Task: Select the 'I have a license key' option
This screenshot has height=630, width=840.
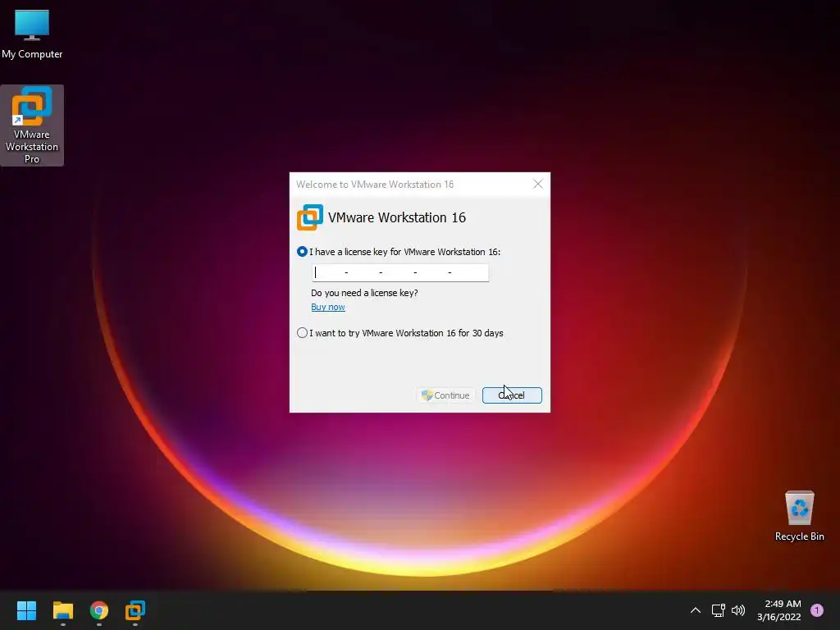Action: click(302, 252)
